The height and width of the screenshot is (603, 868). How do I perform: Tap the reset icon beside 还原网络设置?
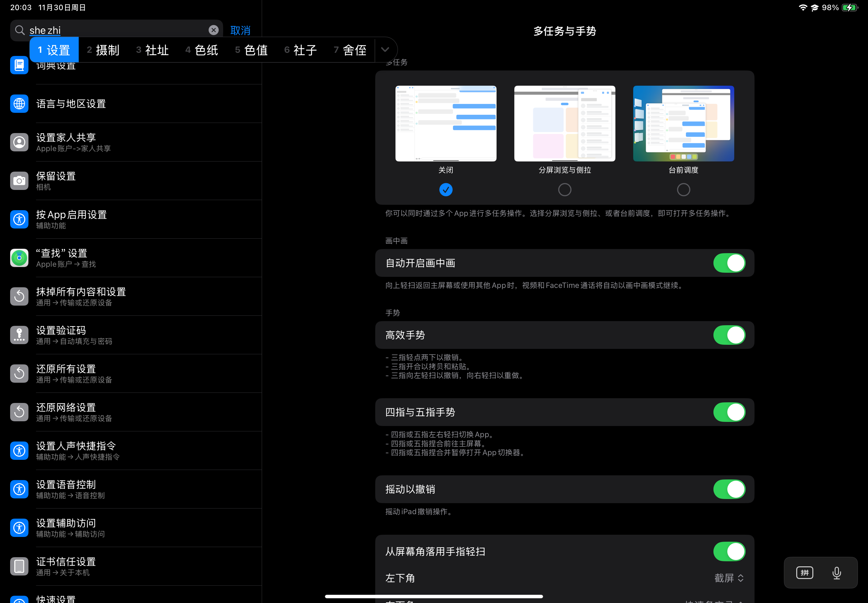tap(19, 412)
